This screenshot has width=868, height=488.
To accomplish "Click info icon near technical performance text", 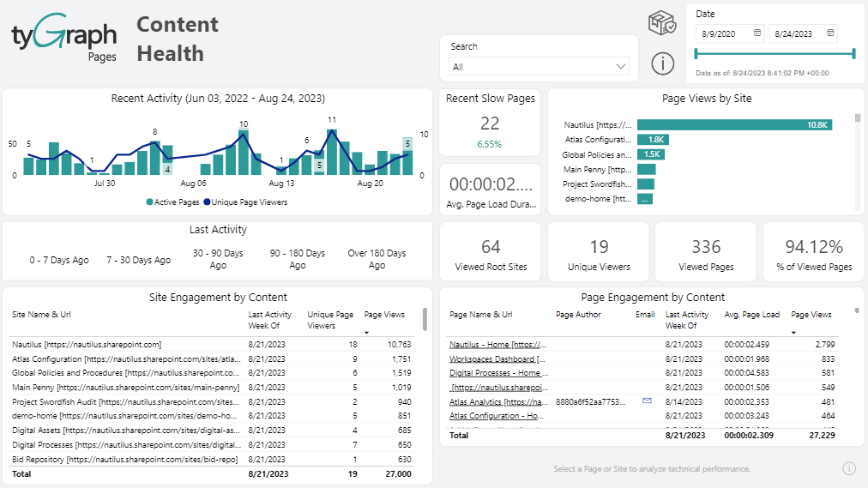I will point(849,468).
